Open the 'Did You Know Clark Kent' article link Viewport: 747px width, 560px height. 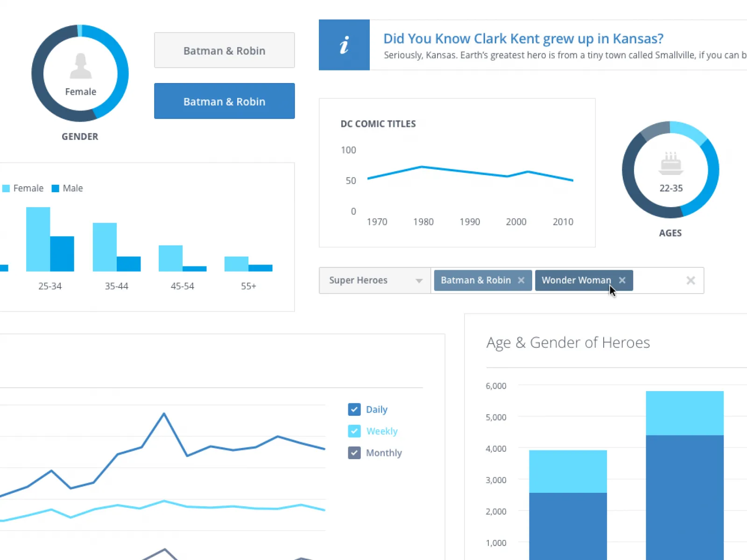point(523,38)
